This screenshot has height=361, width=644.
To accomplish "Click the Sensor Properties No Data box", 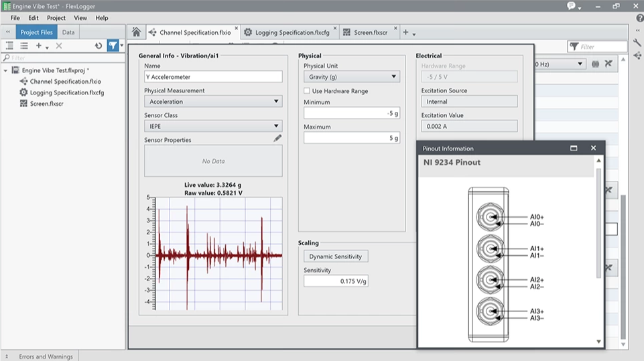I will coord(213,161).
